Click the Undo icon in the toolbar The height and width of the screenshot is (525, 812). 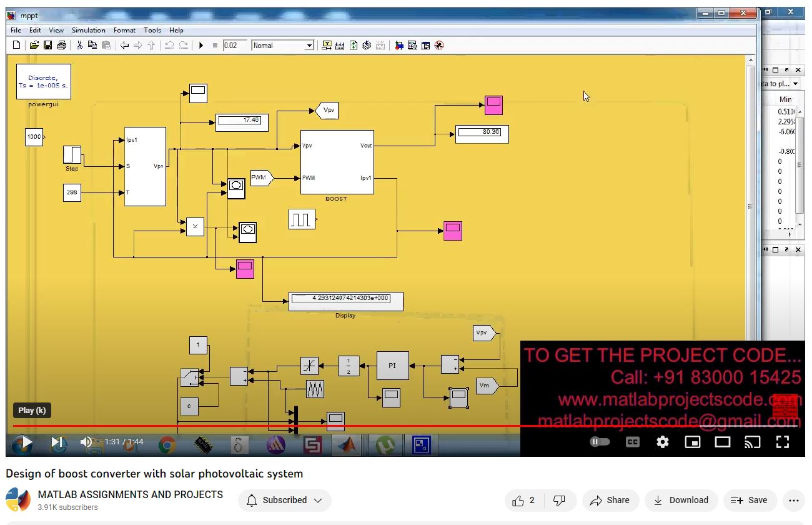click(169, 46)
